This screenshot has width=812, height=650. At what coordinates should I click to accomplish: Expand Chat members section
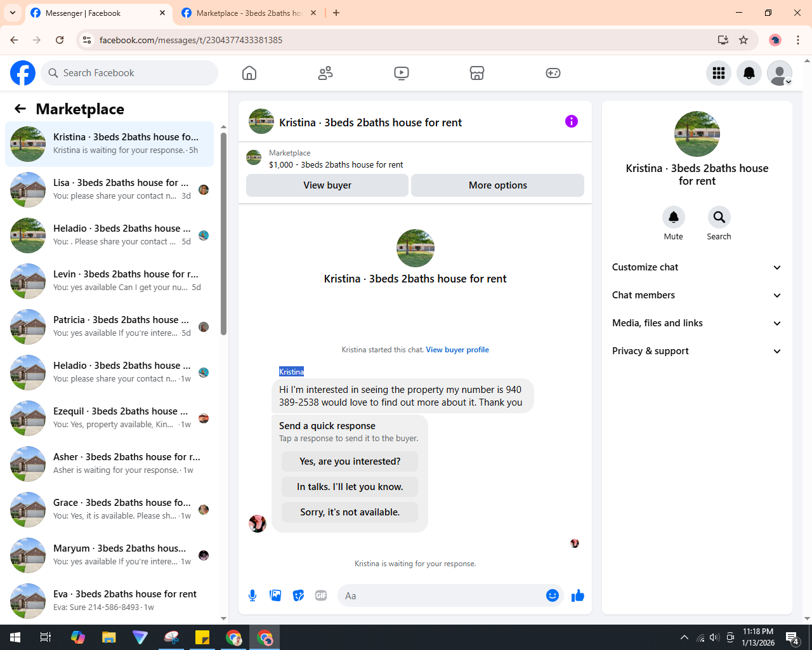click(x=697, y=295)
